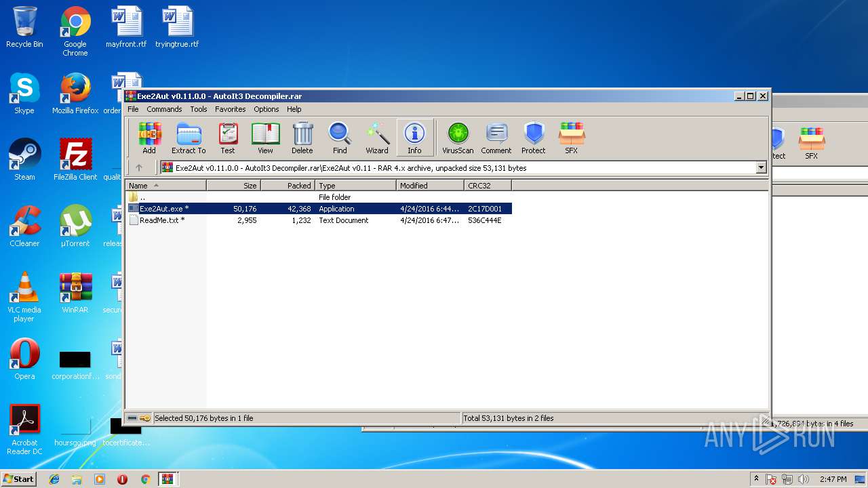Image resolution: width=868 pixels, height=488 pixels.
Task: Open the Commands menu
Action: tap(164, 109)
